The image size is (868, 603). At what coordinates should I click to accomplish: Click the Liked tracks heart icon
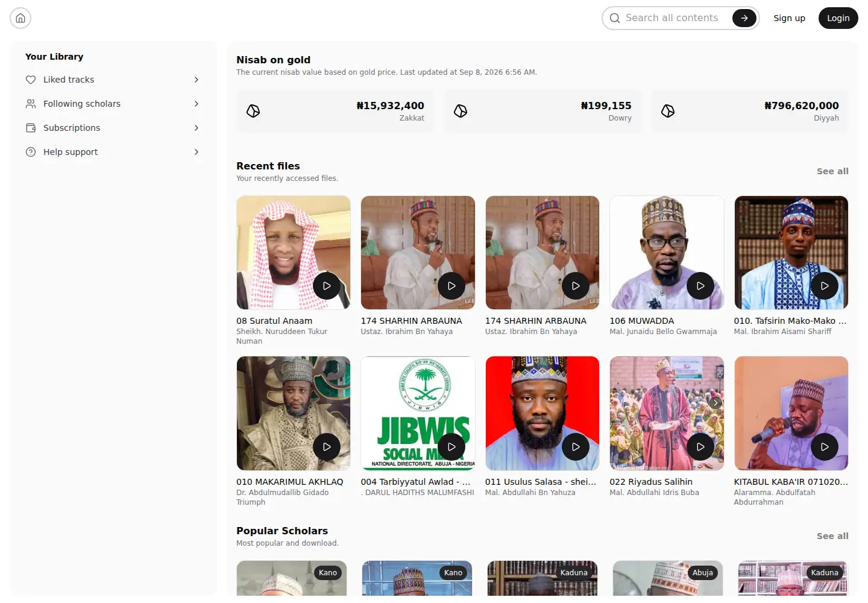pos(31,80)
